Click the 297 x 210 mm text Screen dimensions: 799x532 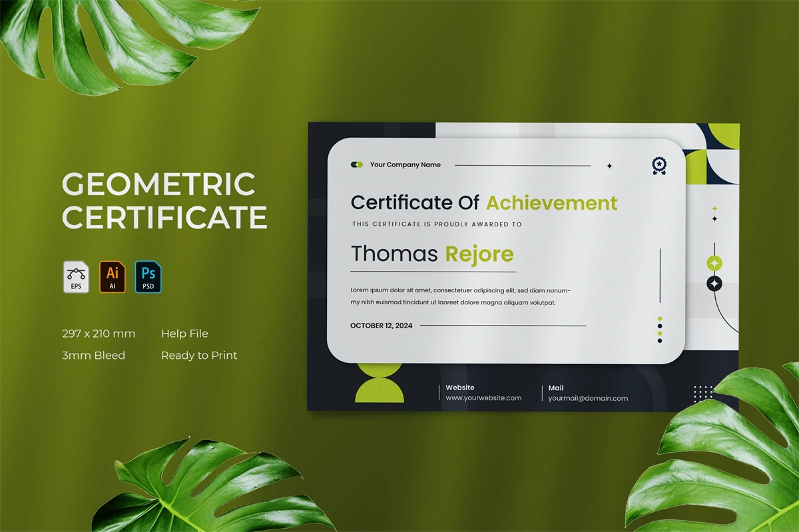(x=99, y=334)
